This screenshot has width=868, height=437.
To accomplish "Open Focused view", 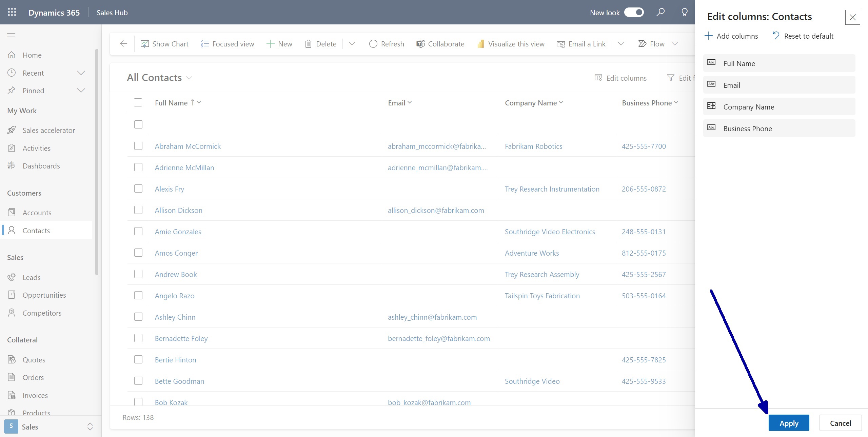I will tap(227, 44).
